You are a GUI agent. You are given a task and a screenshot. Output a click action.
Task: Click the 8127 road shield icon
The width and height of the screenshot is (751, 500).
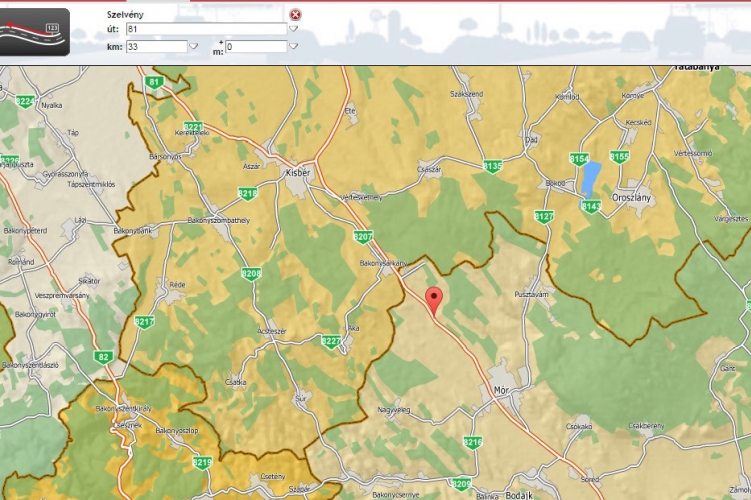tap(544, 216)
